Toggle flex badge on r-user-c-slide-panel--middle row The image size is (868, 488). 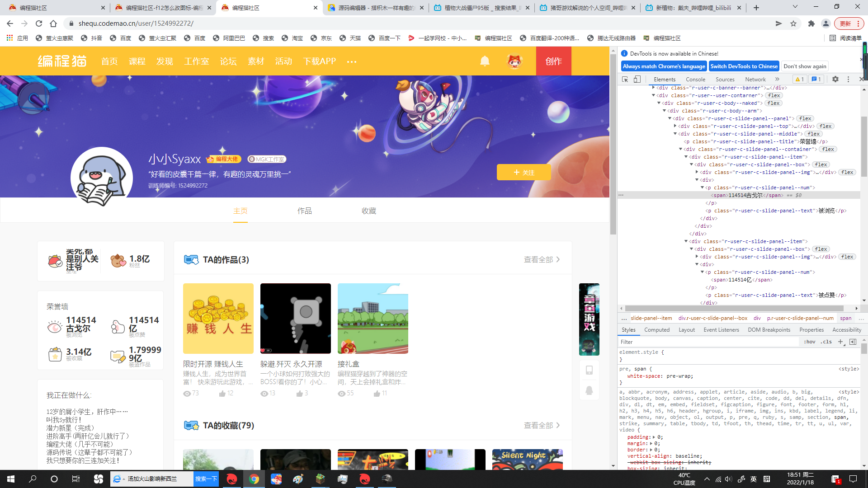click(x=814, y=134)
